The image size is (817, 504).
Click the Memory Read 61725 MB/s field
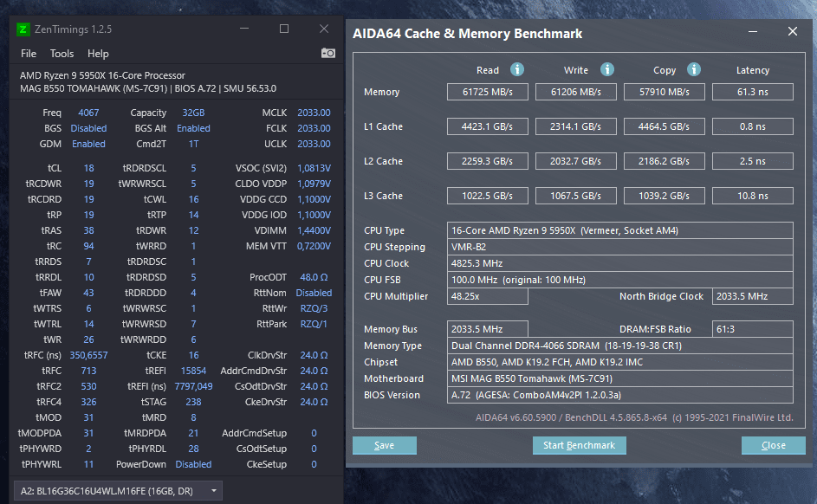tap(487, 92)
